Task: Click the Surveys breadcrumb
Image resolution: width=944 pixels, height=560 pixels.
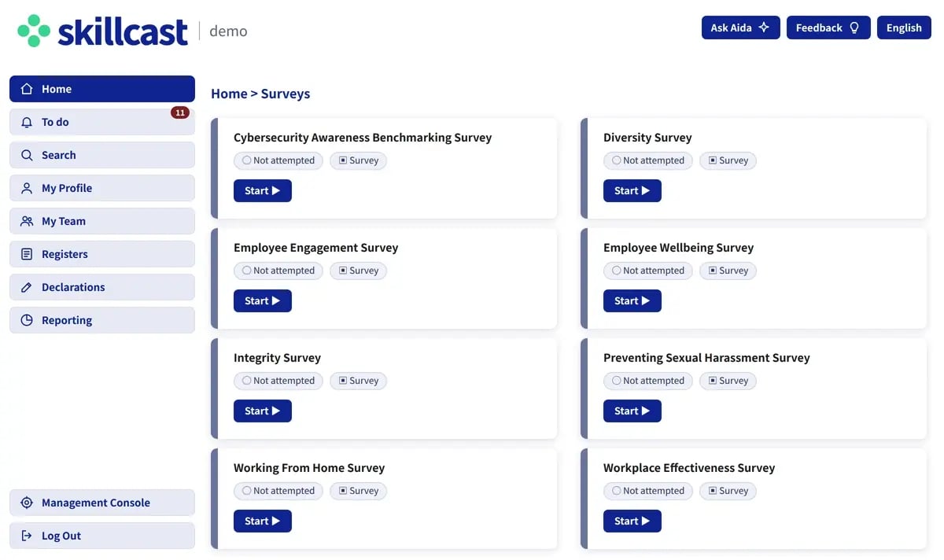Action: click(286, 94)
